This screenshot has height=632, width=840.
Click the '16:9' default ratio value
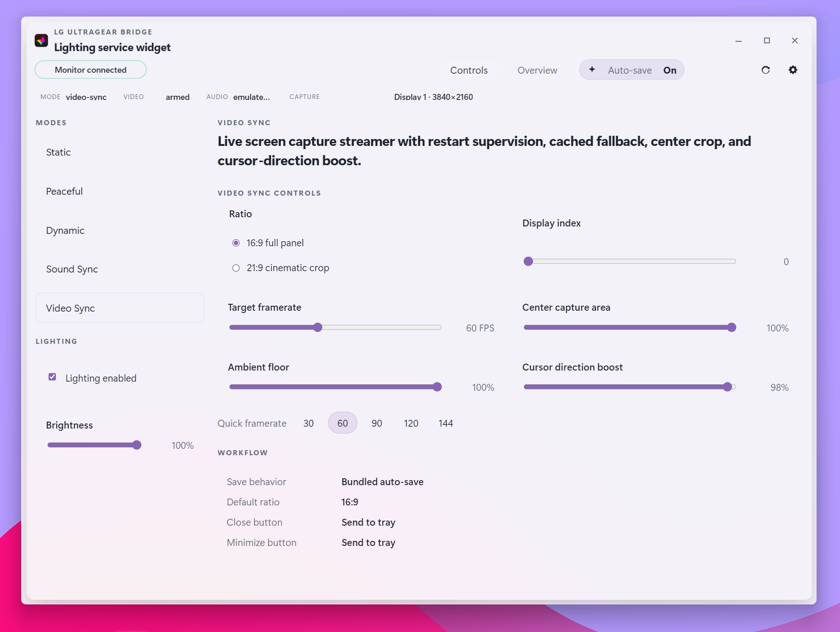(x=350, y=502)
